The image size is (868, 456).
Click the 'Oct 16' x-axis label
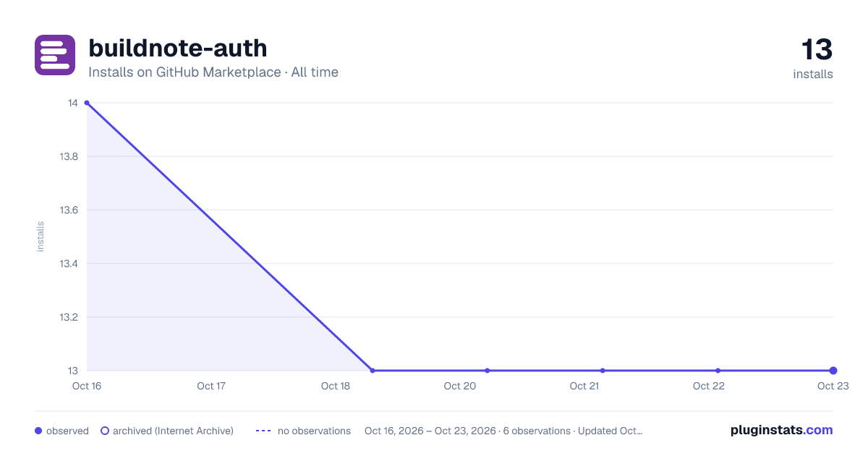(x=86, y=386)
